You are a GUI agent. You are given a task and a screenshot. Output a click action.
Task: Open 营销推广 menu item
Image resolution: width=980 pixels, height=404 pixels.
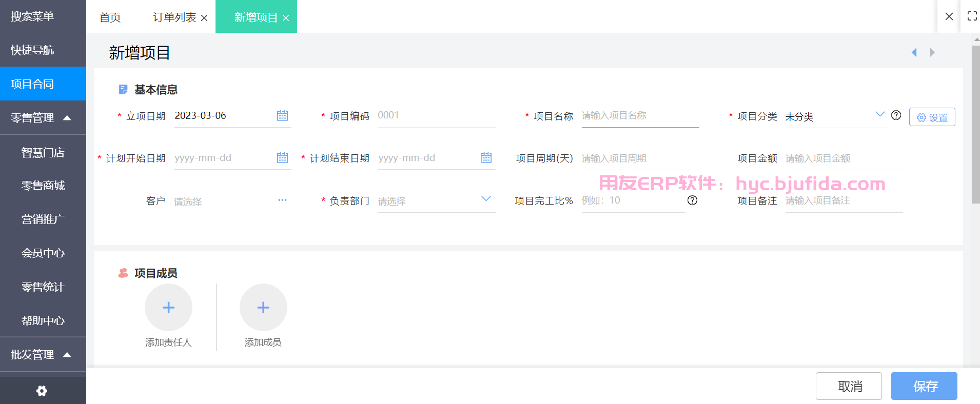43,219
